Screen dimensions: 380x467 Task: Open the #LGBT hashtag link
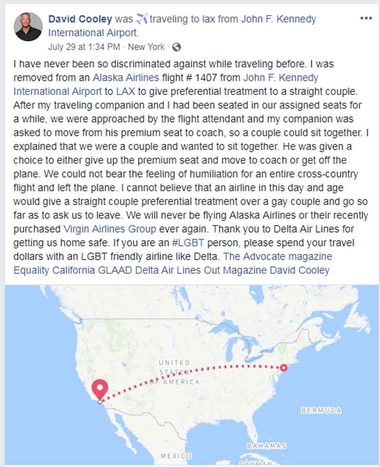tap(188, 243)
